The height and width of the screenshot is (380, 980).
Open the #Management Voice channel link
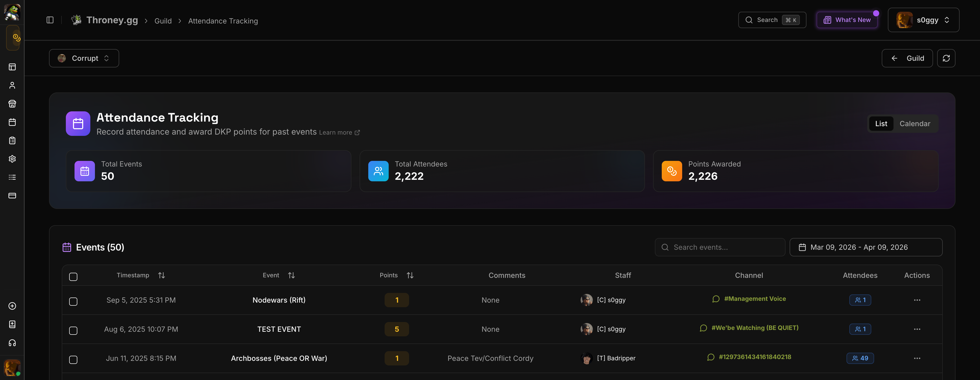coord(749,299)
